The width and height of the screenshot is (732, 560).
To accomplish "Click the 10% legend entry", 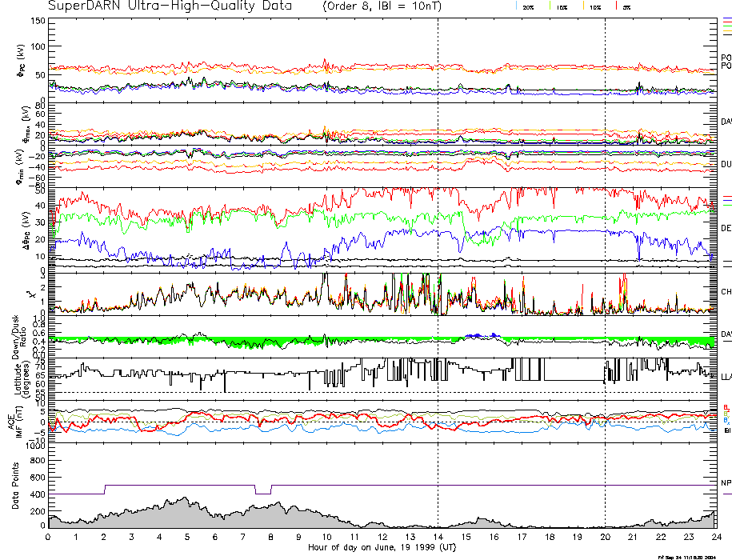I will point(594,6).
